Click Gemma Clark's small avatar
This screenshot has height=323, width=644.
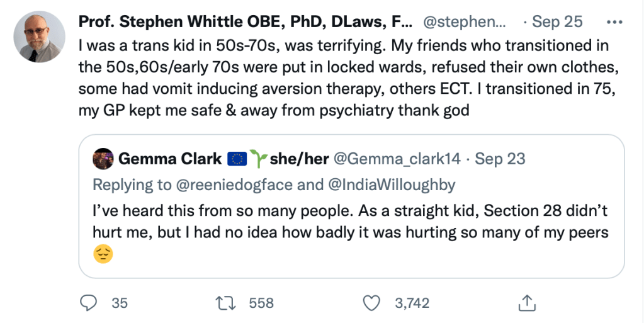pos(103,159)
